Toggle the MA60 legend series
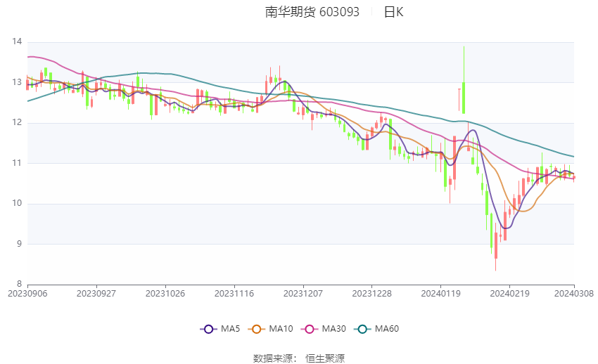Viewport: 598px width, 364px height. click(376, 329)
